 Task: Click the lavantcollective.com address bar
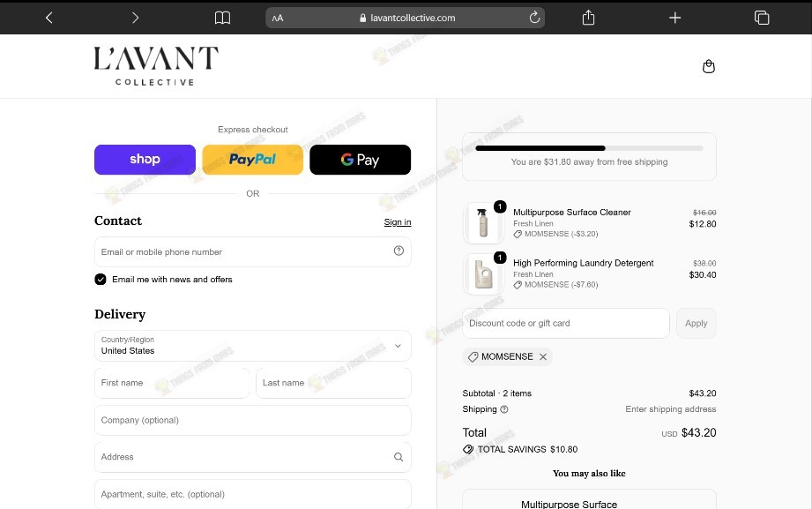tap(407, 18)
